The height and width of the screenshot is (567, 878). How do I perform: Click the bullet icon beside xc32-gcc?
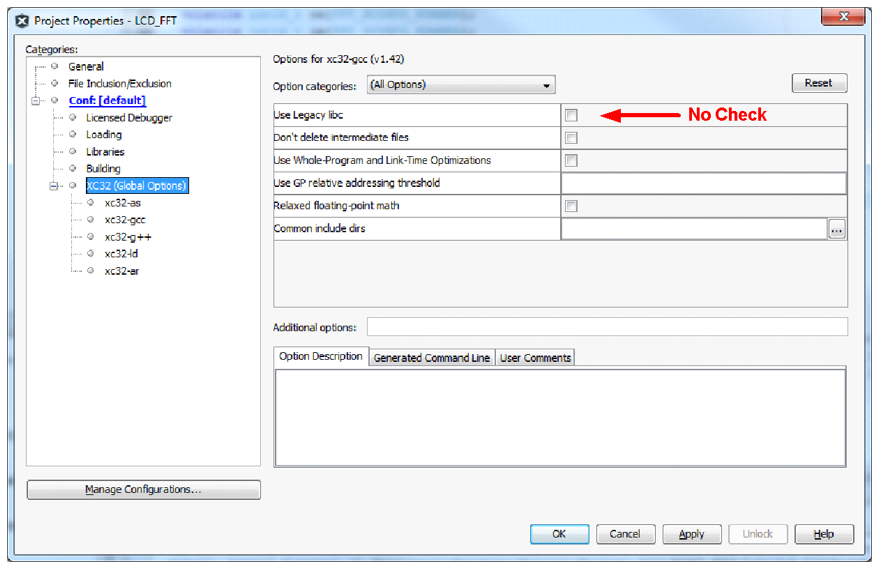pos(90,219)
